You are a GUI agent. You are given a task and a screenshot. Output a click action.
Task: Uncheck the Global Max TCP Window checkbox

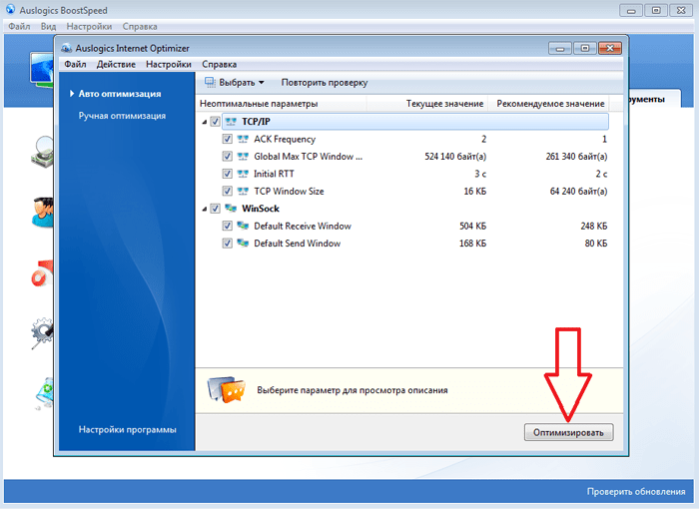(227, 156)
